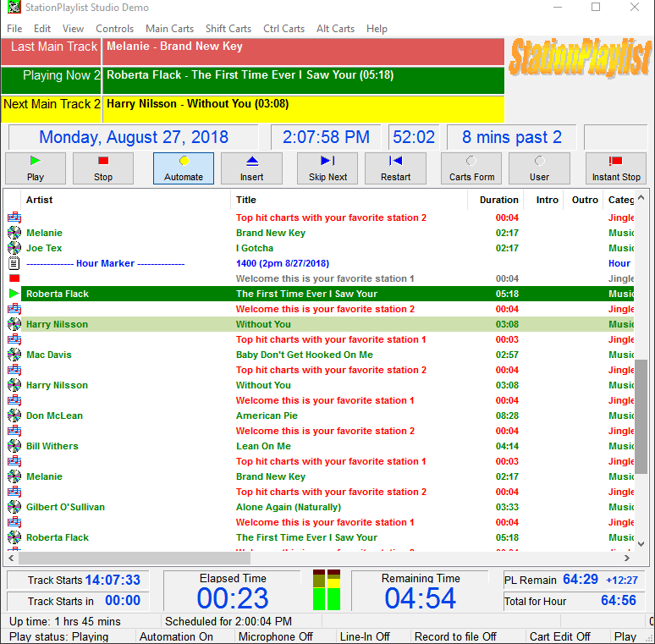The image size is (655, 644).
Task: Click horizontal scrollbar right arrow
Action: click(626, 558)
